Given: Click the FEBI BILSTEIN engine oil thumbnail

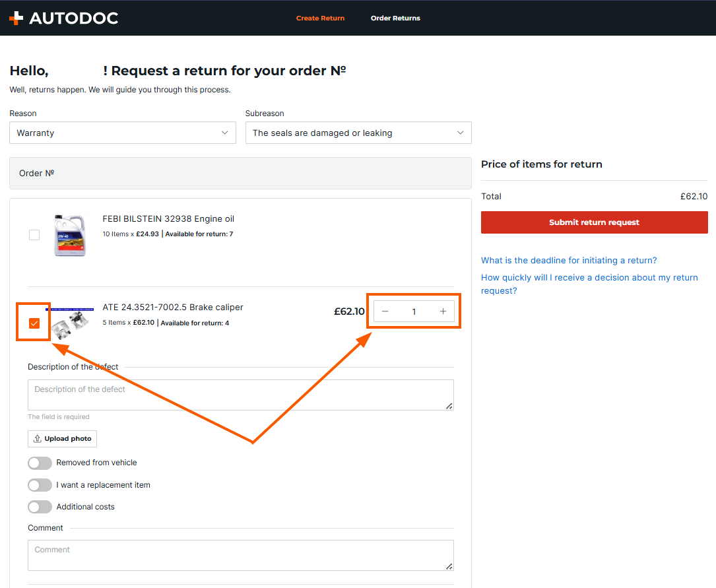Looking at the screenshot, I should 69,235.
